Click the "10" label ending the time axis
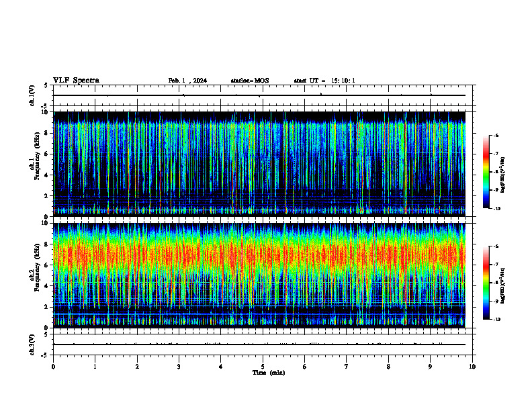 click(472, 367)
